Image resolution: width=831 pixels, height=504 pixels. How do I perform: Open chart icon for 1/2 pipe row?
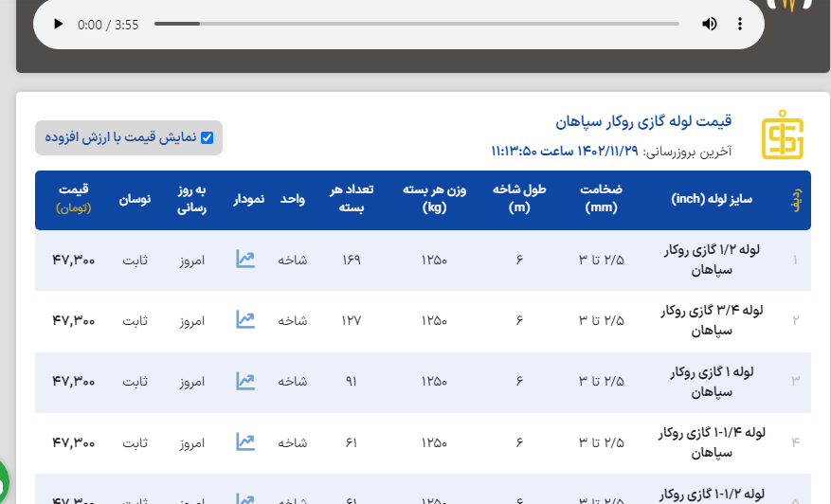click(245, 260)
